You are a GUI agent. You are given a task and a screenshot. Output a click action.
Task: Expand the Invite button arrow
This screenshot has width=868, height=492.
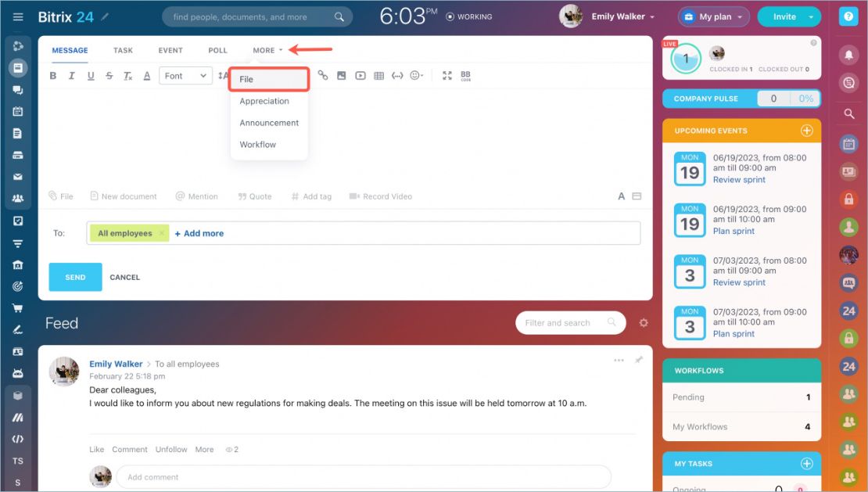pyautogui.click(x=811, y=16)
